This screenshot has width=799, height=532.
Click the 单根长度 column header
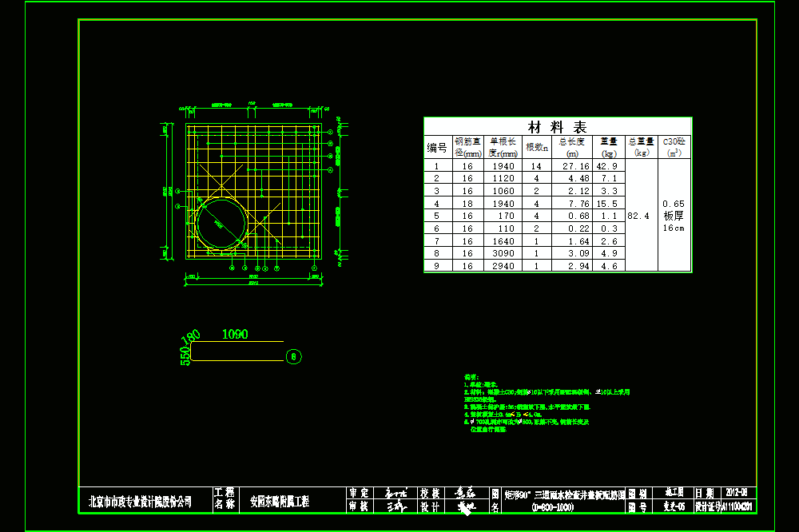click(x=503, y=147)
